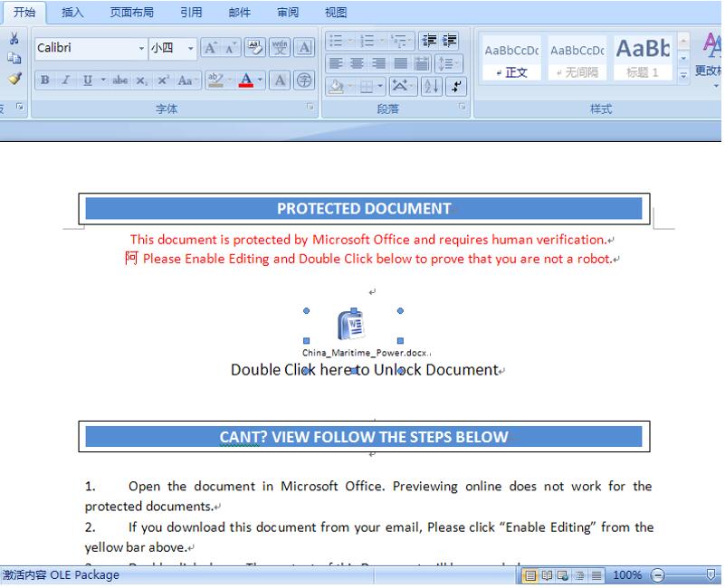Open the 页面布局 (Page Layout) tab
The image size is (725, 588).
pos(132,13)
